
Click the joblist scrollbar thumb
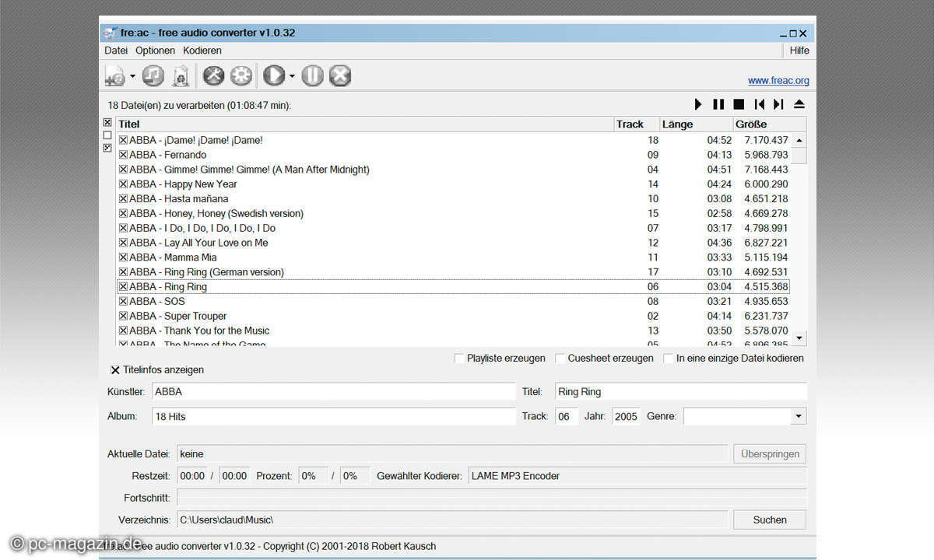[799, 155]
